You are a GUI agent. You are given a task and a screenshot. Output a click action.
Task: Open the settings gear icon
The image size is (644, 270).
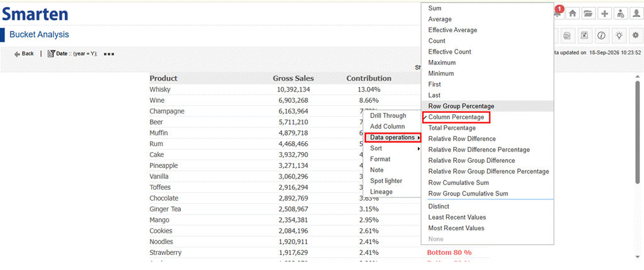[636, 36]
